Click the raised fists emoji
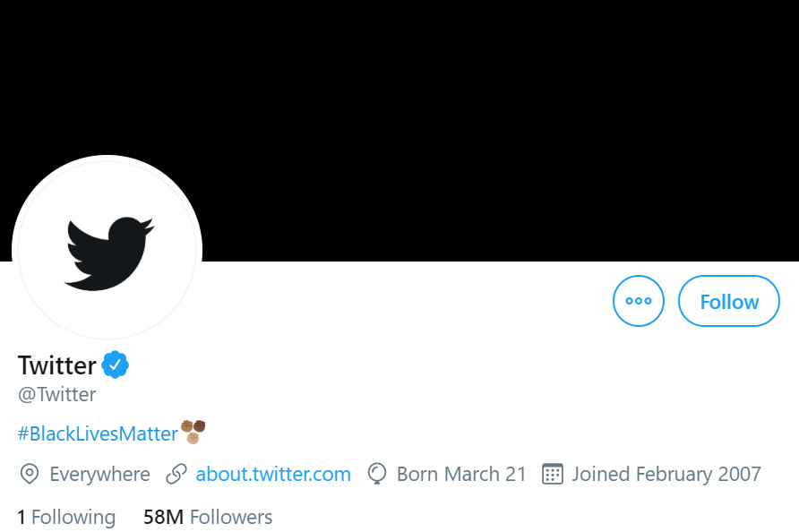This screenshot has width=799, height=532. pyautogui.click(x=193, y=432)
